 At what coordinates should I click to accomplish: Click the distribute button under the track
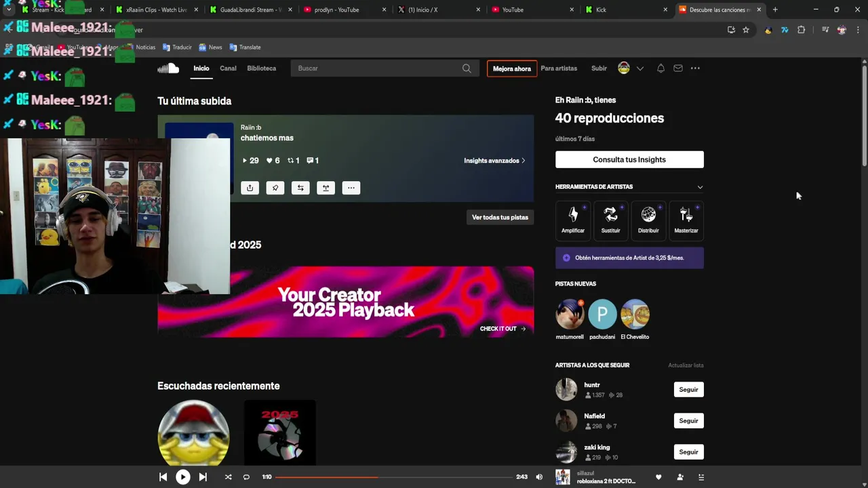pos(325,188)
